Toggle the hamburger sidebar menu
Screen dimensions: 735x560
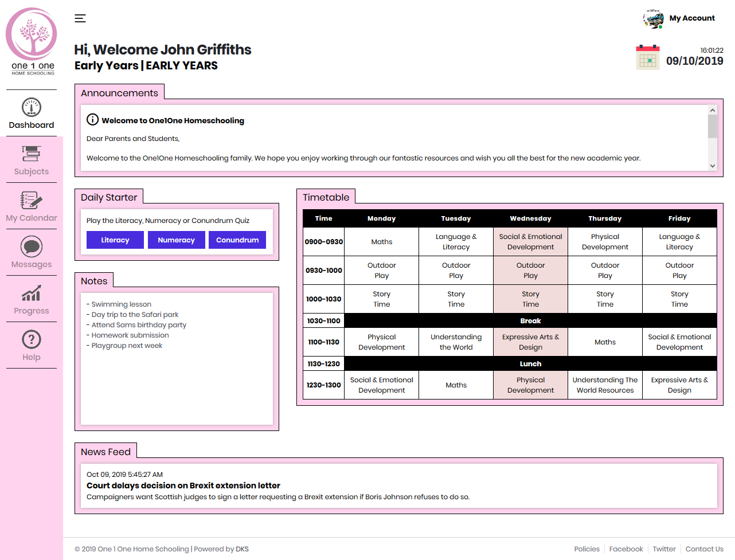click(80, 18)
